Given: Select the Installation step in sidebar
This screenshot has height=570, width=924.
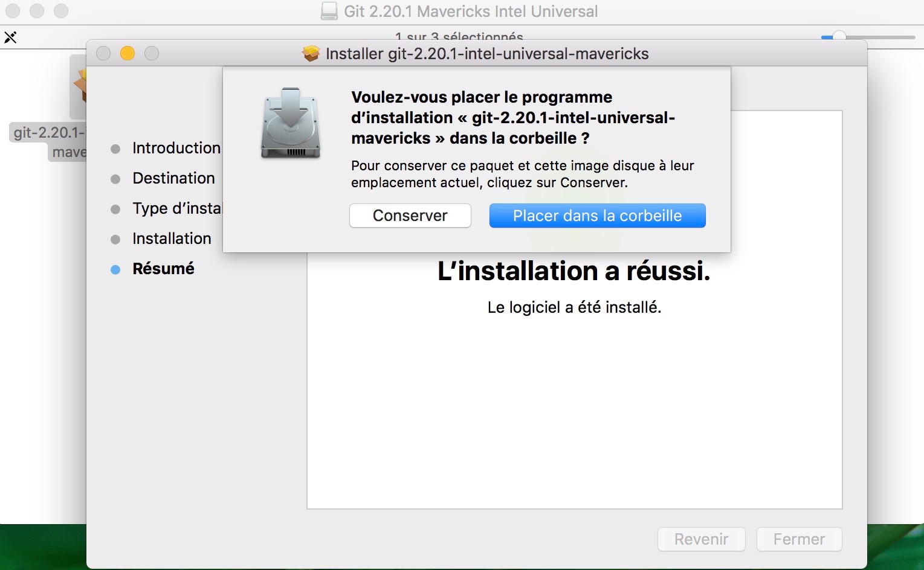Looking at the screenshot, I should 161,239.
